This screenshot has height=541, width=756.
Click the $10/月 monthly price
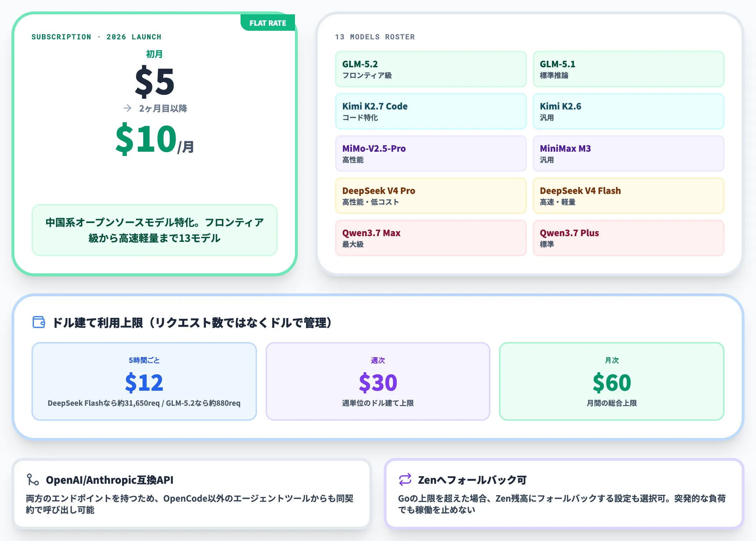[x=155, y=139]
